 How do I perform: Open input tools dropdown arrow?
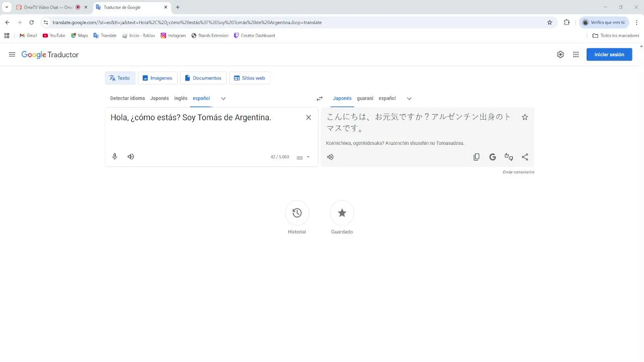(308, 157)
